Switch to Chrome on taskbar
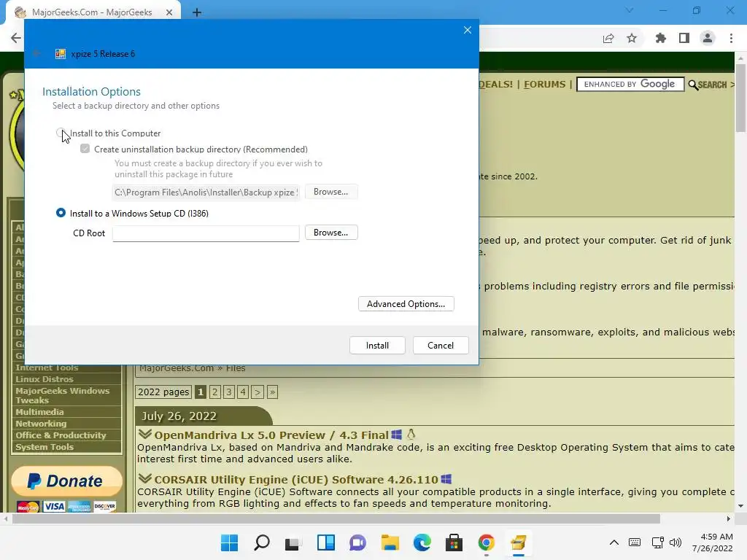This screenshot has height=560, width=747. click(x=486, y=542)
